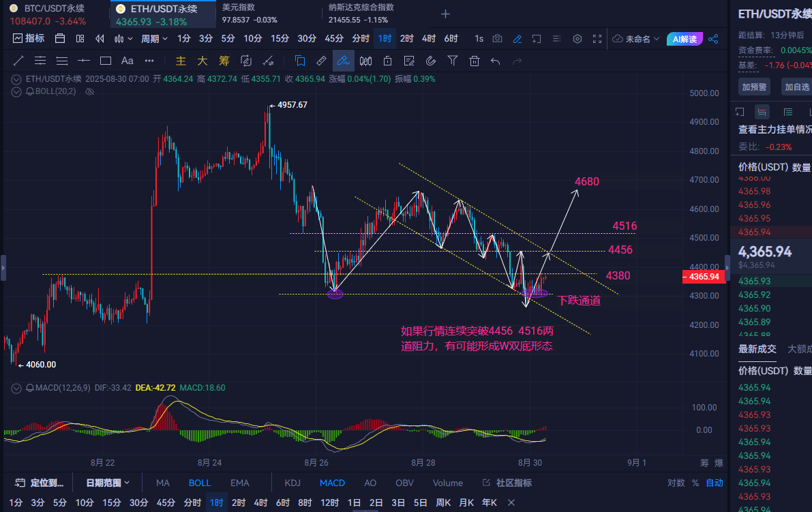Screen dimensions: 812x512
Task: Select the 周K period in bottom bar
Action: [x=443, y=502]
